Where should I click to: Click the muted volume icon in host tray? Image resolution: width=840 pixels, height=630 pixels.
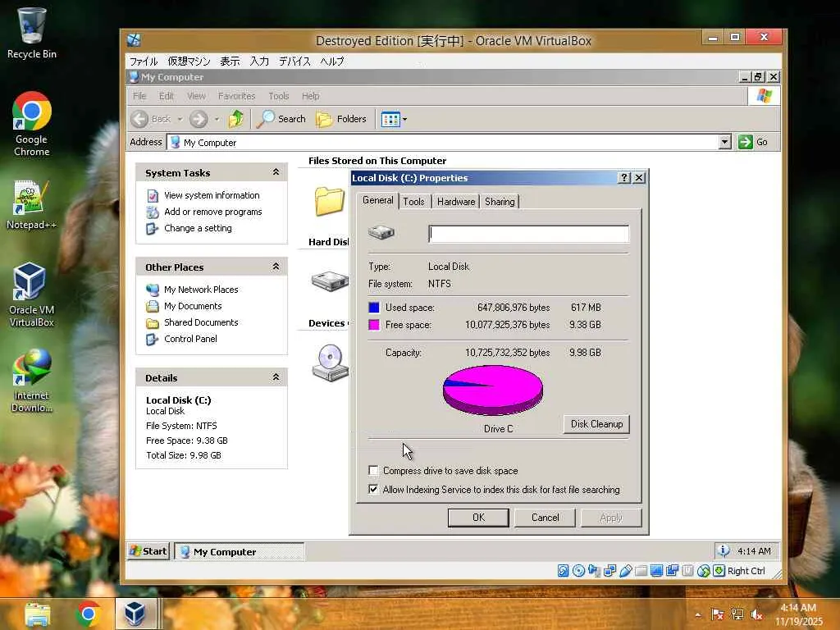point(757,614)
